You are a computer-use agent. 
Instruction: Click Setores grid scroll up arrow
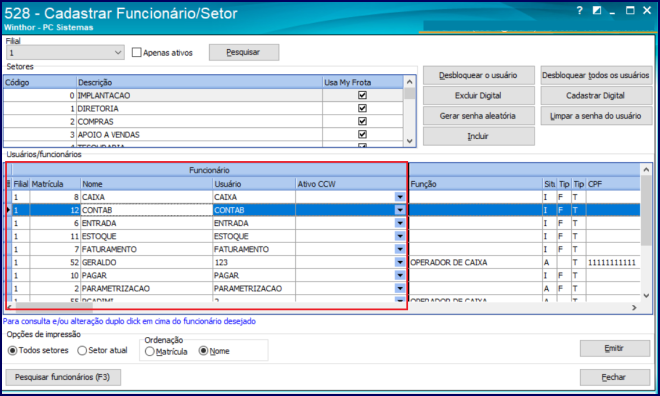pos(410,82)
